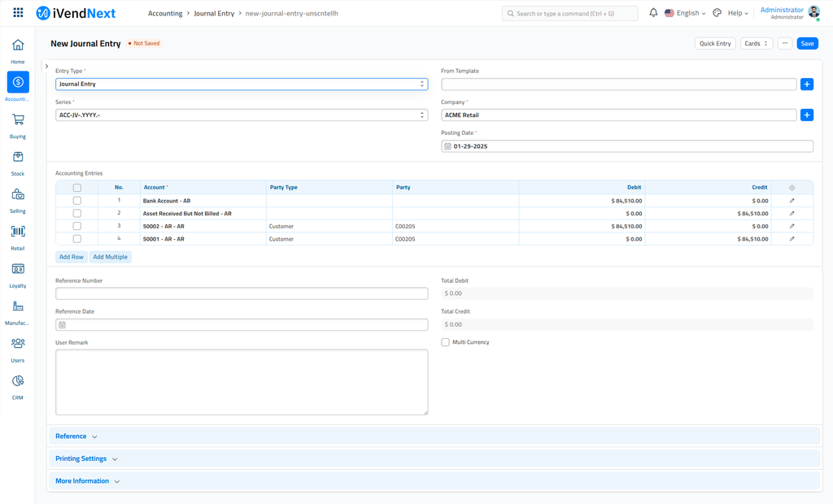Click into the Reference Number field

coord(242,293)
